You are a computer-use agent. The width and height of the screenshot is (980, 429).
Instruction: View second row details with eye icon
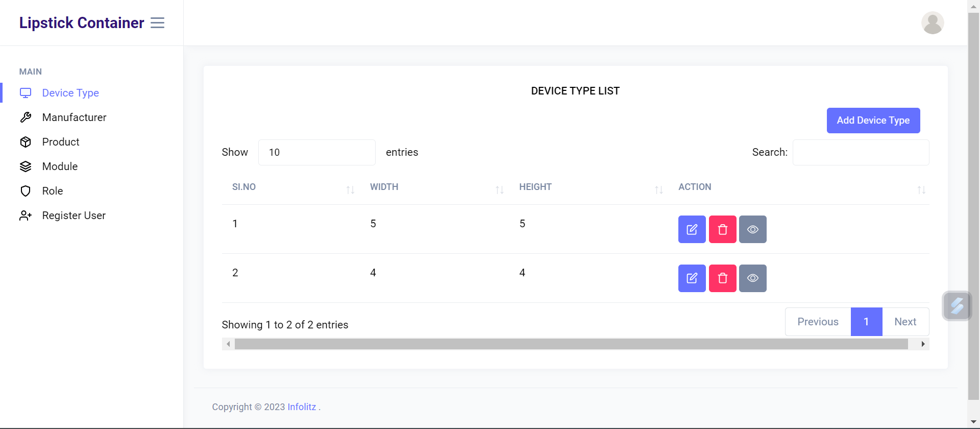tap(752, 278)
